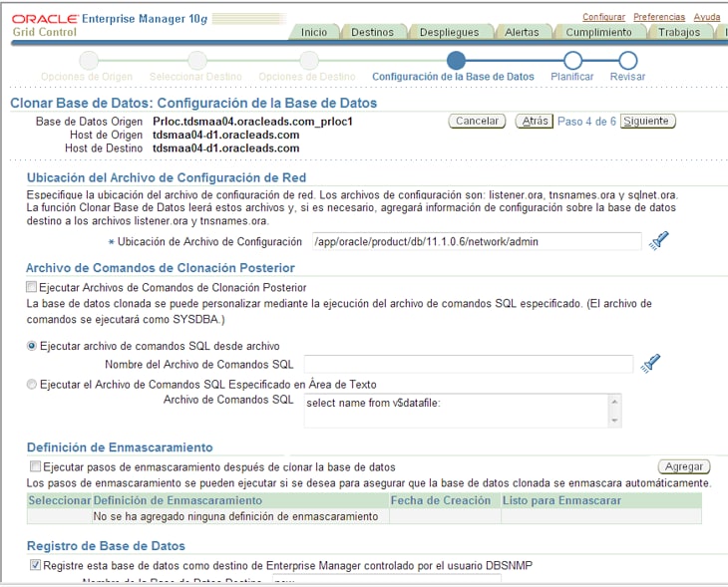Select the Configuración de la Base de Datos step
Image resolution: width=728 pixels, height=587 pixels.
tap(456, 61)
